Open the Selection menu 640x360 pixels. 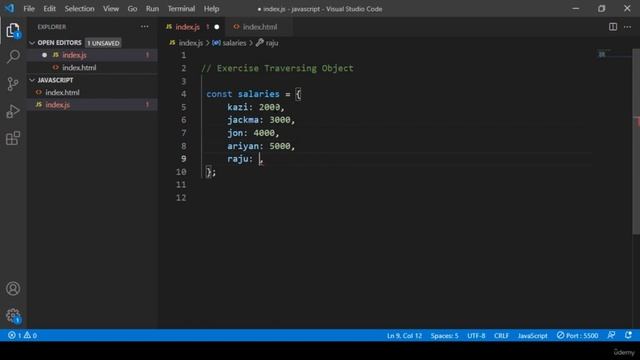[79, 9]
